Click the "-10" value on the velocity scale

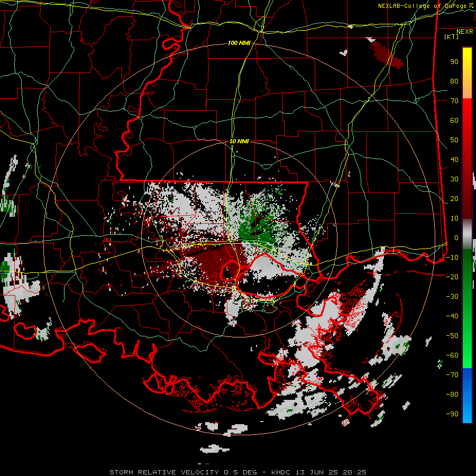point(452,258)
